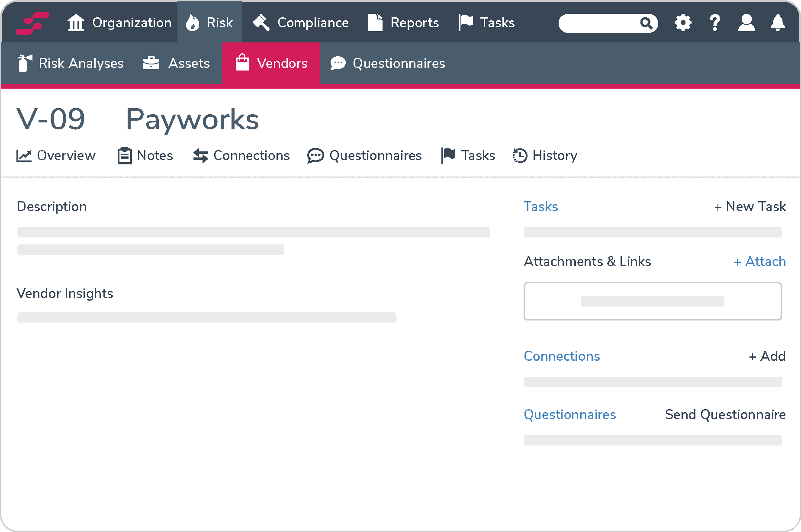The width and height of the screenshot is (801, 532).
Task: Go to Questionnaires in the subnavigation
Action: pos(387,63)
